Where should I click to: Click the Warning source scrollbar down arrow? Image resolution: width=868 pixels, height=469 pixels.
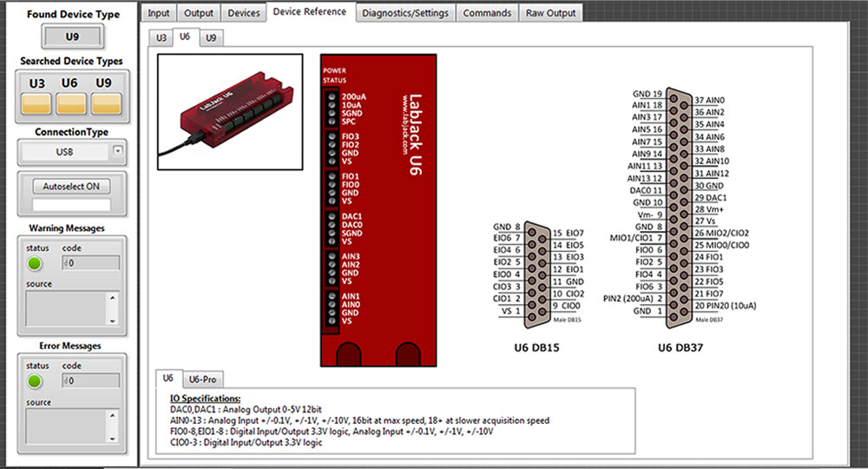[x=112, y=320]
